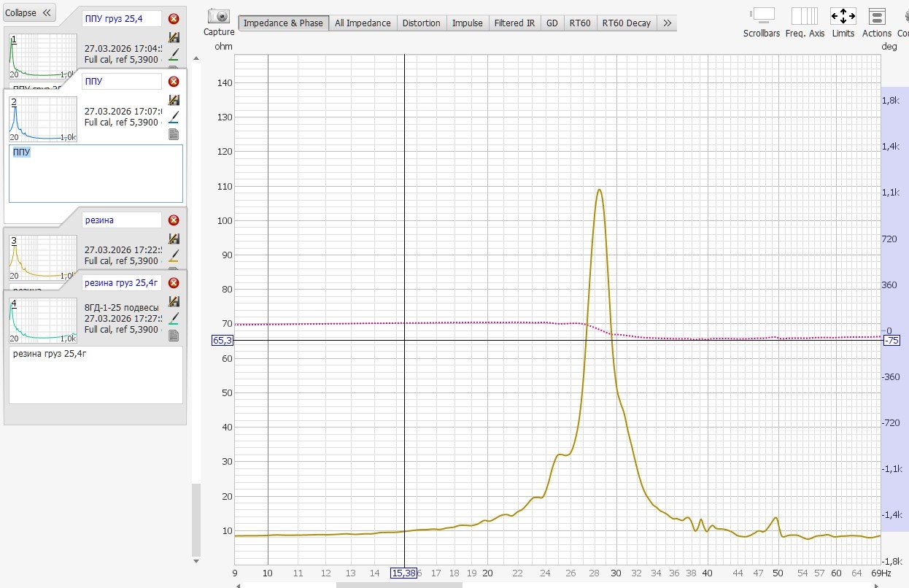This screenshot has height=588, width=909.
Task: Click measurements panel vertical scrollbar
Action: [x=195, y=519]
